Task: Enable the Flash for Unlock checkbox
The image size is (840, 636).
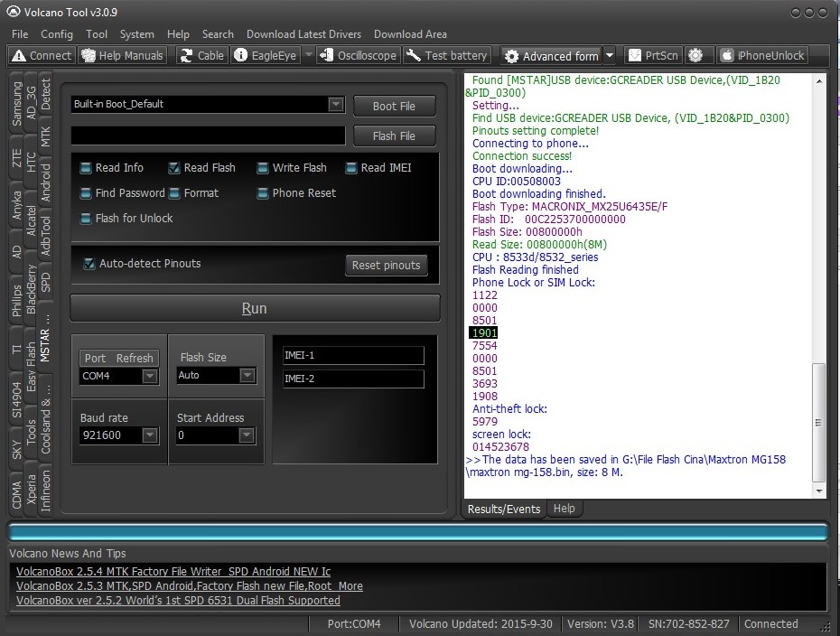Action: click(86, 219)
